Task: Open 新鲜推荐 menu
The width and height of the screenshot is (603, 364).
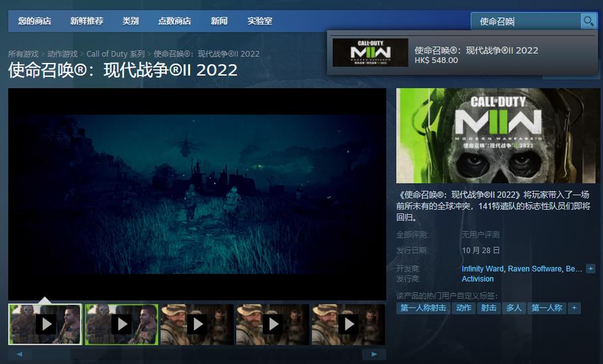Action: click(x=86, y=21)
